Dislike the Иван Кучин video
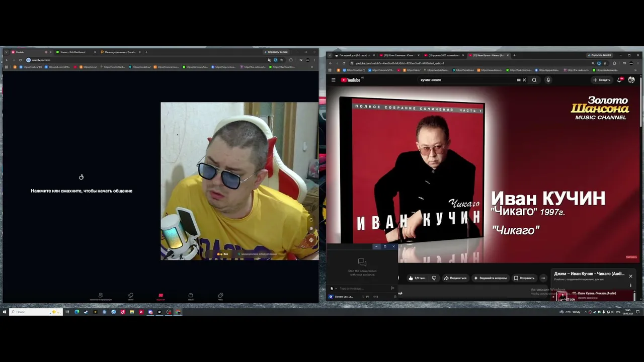This screenshot has width=644, height=362. tap(434, 278)
